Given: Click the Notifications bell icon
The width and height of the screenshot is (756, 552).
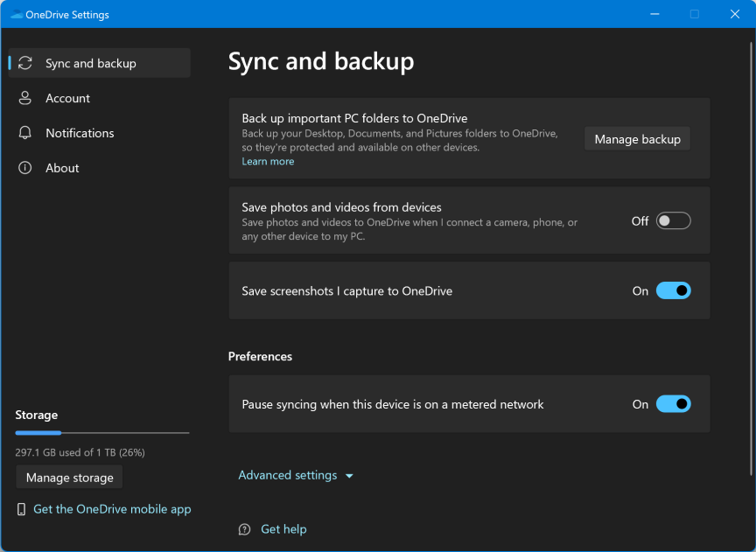Looking at the screenshot, I should 24,132.
